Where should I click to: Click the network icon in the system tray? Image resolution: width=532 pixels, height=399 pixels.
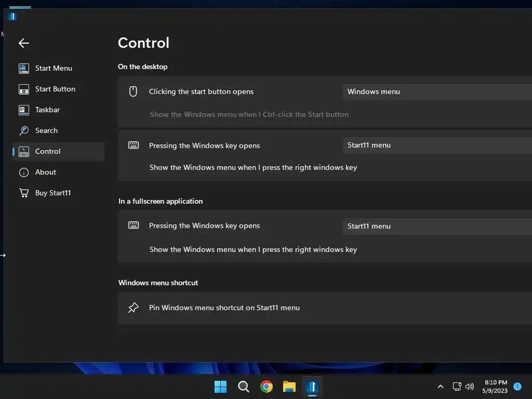(457, 387)
